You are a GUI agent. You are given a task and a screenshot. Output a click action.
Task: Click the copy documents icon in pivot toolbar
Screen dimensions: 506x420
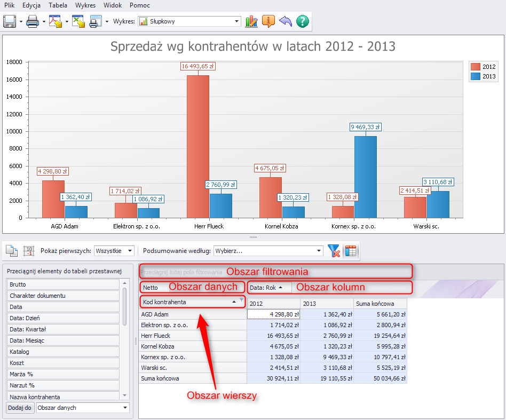pyautogui.click(x=12, y=251)
